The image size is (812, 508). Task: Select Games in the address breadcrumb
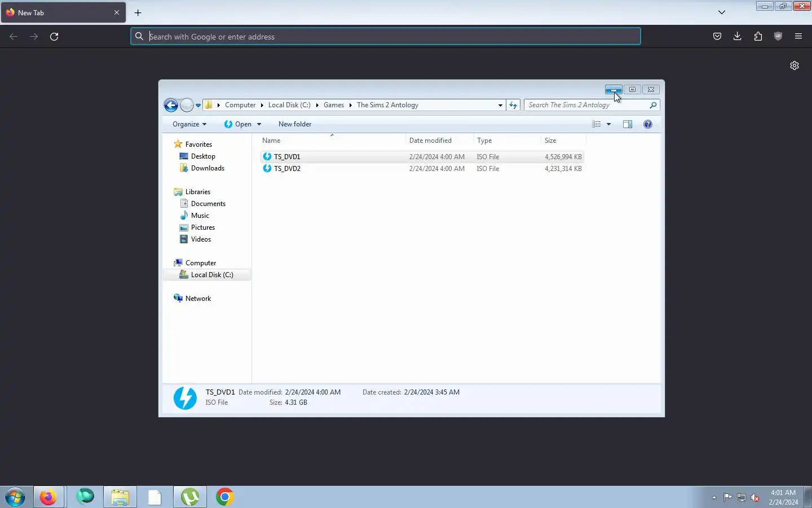[x=334, y=105]
